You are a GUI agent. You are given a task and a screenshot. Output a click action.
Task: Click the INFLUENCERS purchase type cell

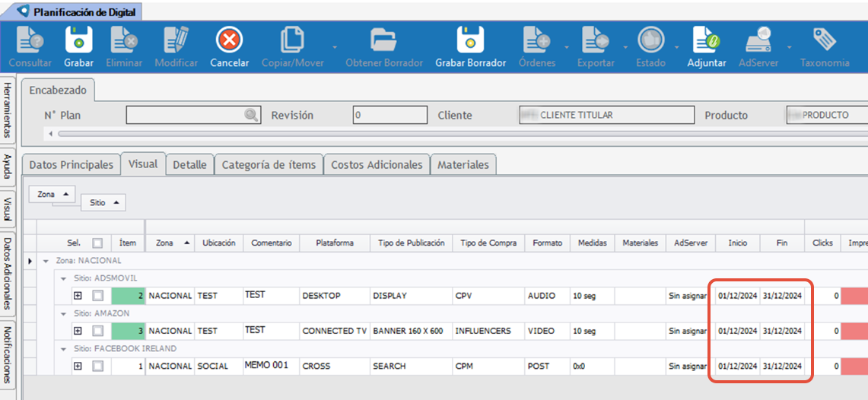(489, 331)
